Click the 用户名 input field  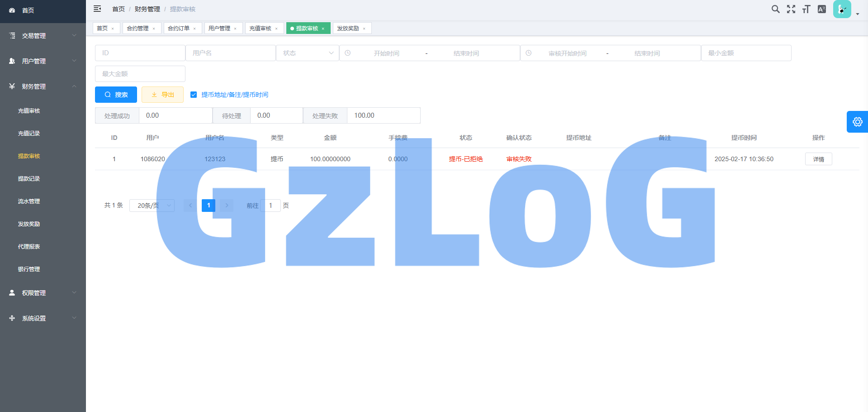click(231, 53)
